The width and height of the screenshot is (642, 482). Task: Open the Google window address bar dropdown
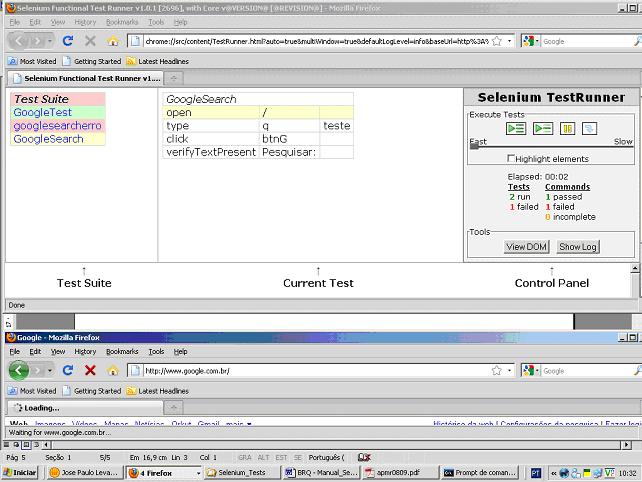click(509, 371)
